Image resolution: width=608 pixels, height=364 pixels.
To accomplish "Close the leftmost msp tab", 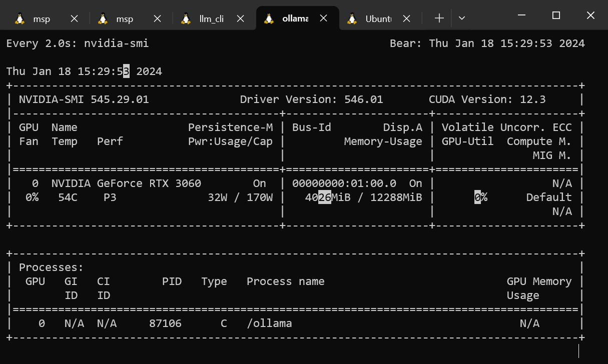I will [74, 18].
